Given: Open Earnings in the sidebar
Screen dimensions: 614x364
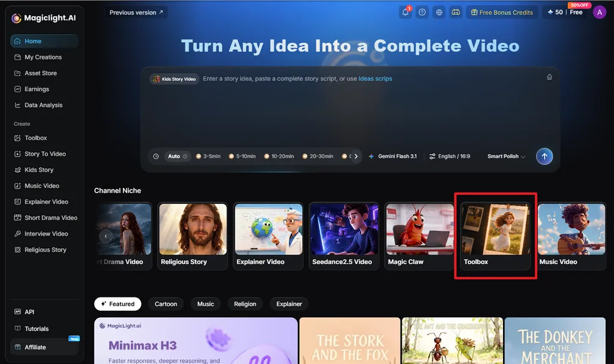Looking at the screenshot, I should [44, 89].
